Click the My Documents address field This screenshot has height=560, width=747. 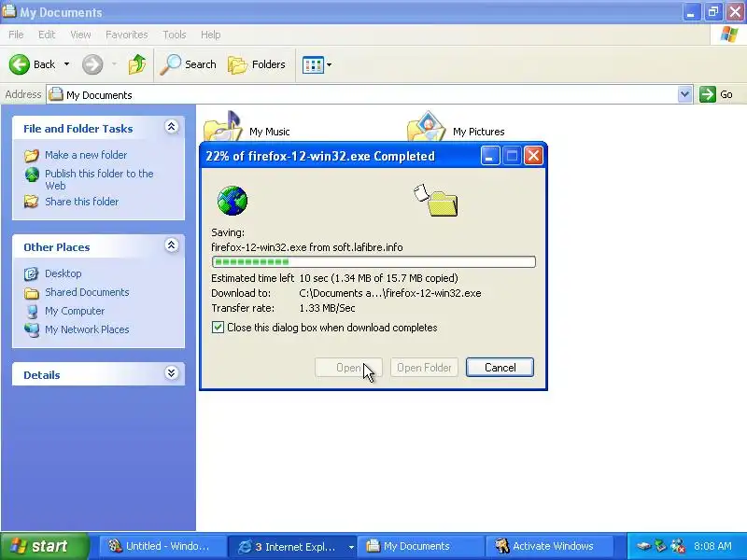[x=362, y=95]
